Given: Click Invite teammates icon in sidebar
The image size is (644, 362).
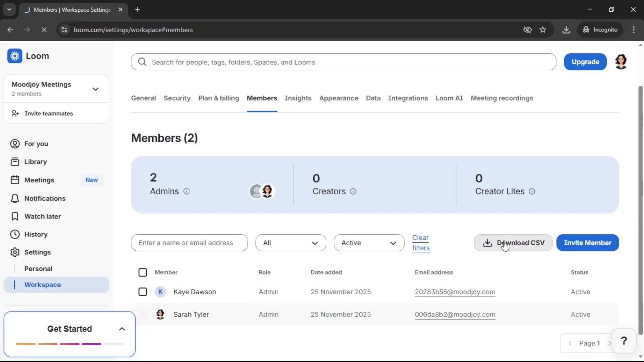Looking at the screenshot, I should [15, 114].
